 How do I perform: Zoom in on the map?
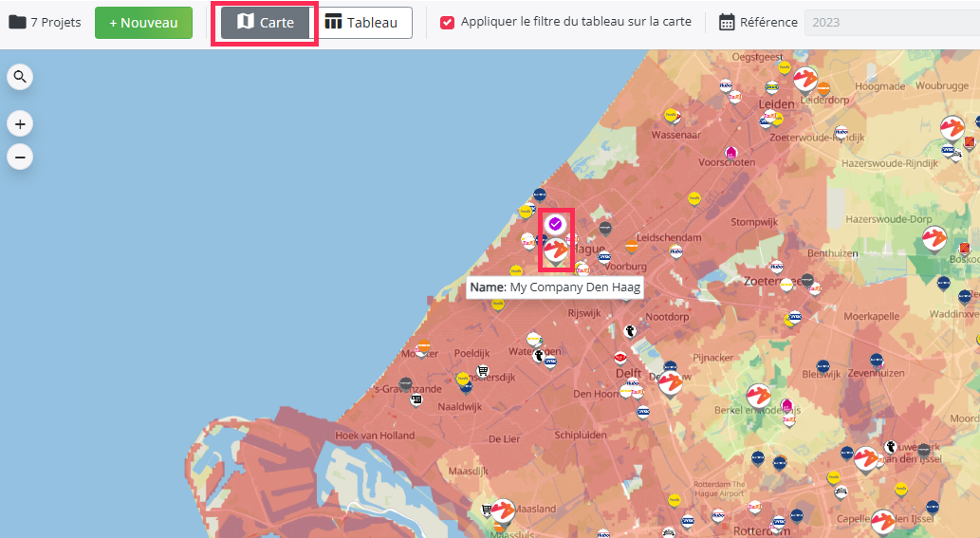pyautogui.click(x=20, y=123)
